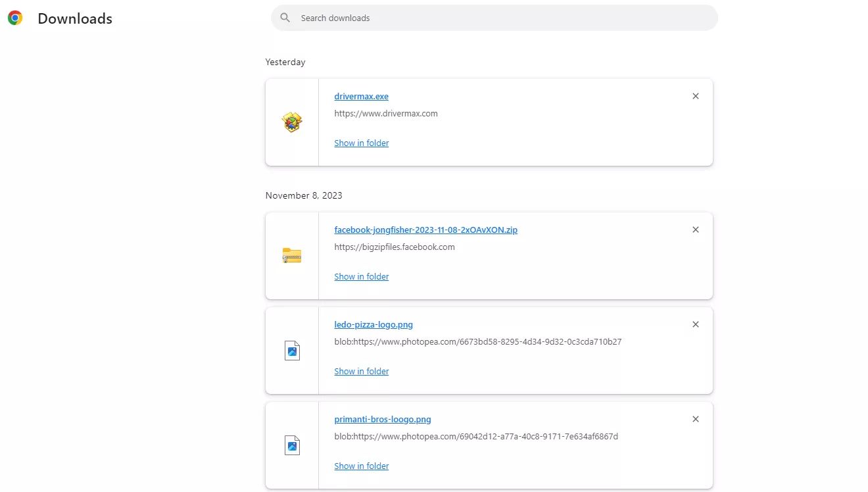Show primanti-bros-loogo.png in folder

[x=361, y=466]
